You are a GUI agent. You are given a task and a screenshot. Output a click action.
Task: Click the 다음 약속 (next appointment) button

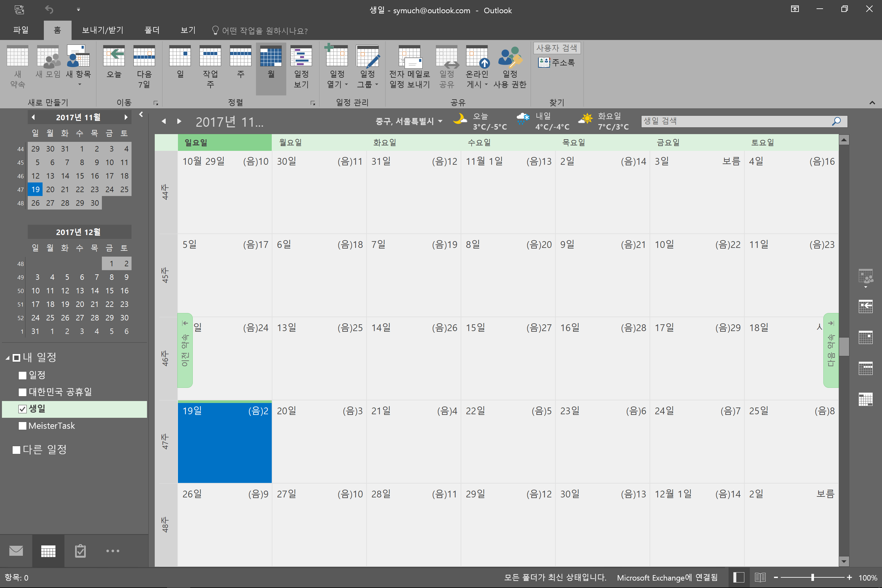(x=831, y=350)
